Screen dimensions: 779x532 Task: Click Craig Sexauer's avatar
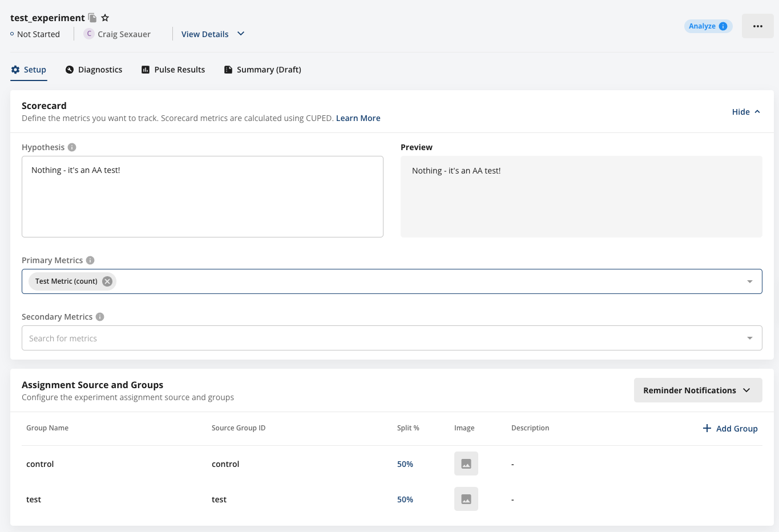click(89, 34)
